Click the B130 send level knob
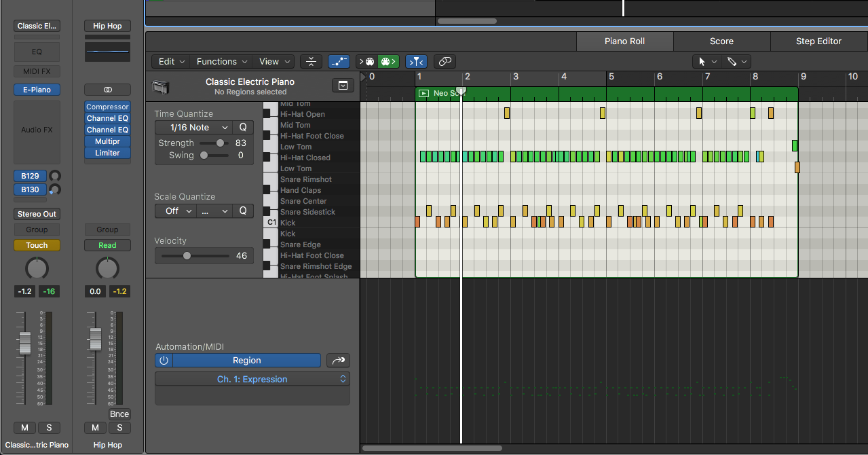Screen dimensions: 868x455 pyautogui.click(x=55, y=189)
